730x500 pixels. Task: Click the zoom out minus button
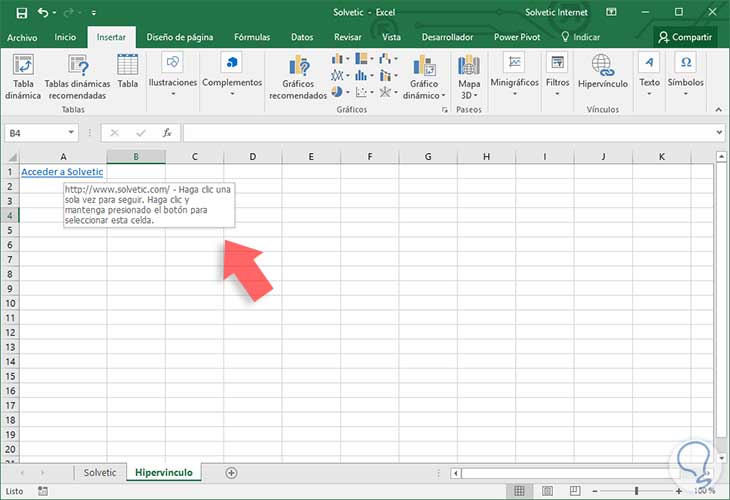pos(595,491)
